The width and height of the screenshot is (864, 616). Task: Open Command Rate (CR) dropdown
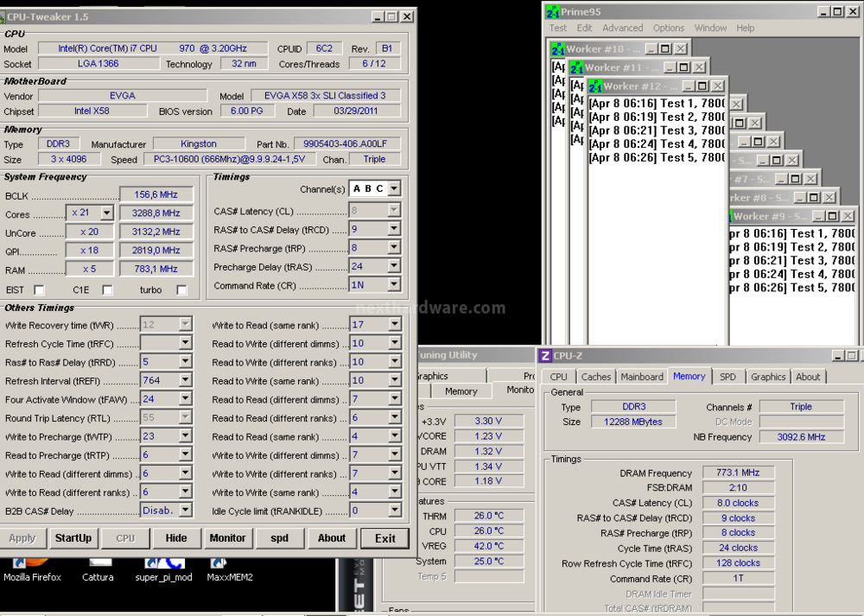point(394,285)
